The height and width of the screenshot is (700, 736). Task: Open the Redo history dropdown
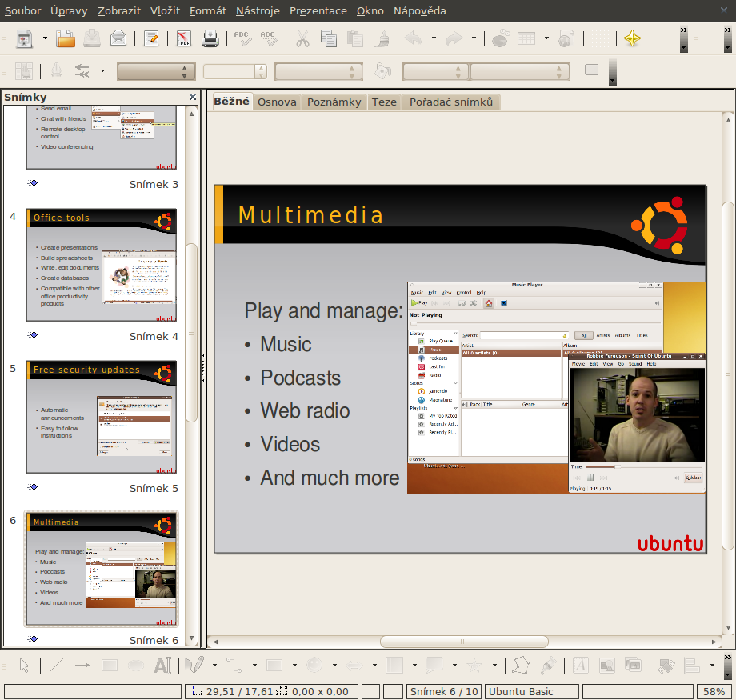[474, 38]
